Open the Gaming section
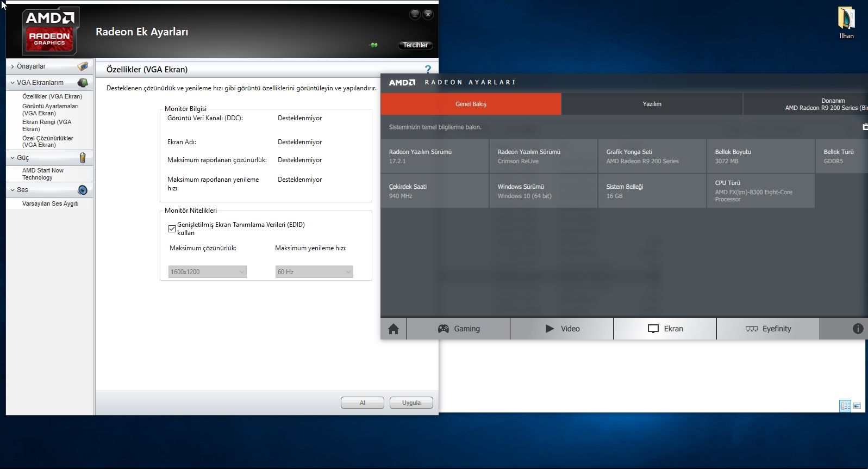Image resolution: width=868 pixels, height=469 pixels. (x=459, y=329)
